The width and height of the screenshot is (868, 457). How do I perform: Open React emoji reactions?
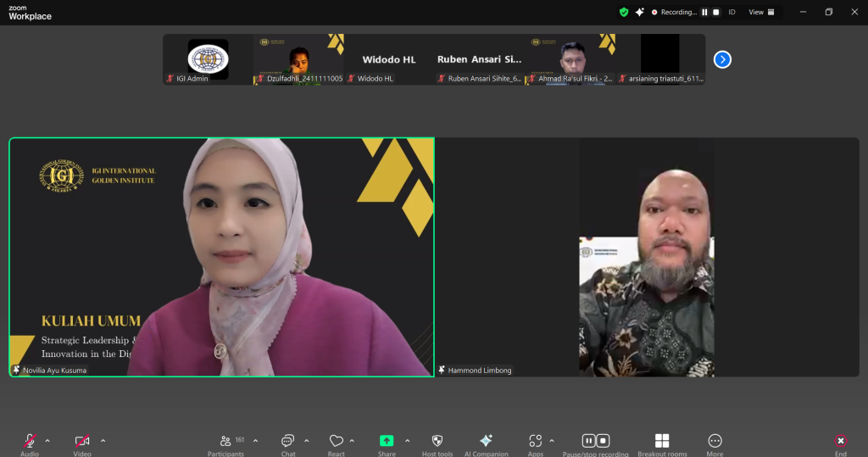pos(336,445)
